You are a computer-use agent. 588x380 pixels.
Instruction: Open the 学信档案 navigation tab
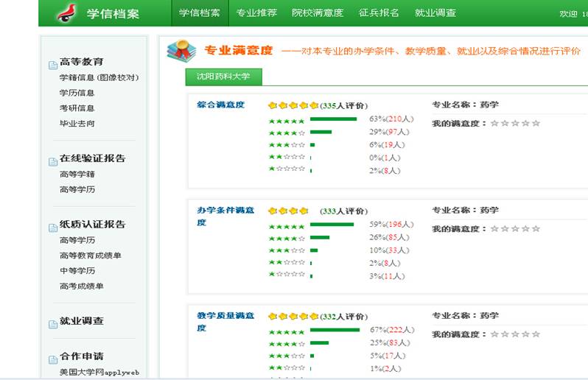[x=200, y=13]
